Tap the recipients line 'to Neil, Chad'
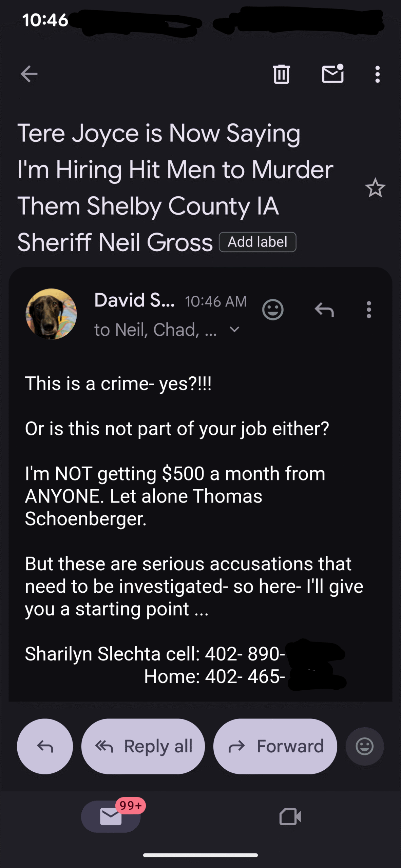 point(155,330)
